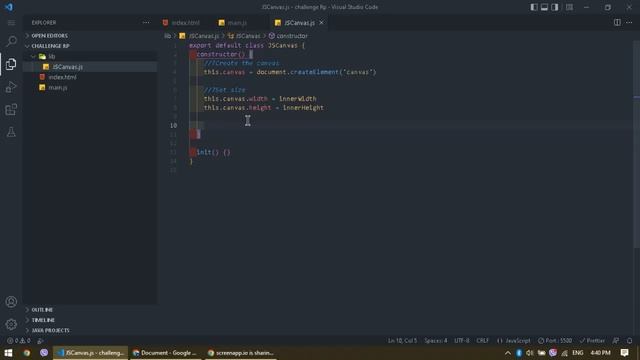Select the JSCanvas.js editor tab
Screen dimensions: 640x360
click(300, 23)
